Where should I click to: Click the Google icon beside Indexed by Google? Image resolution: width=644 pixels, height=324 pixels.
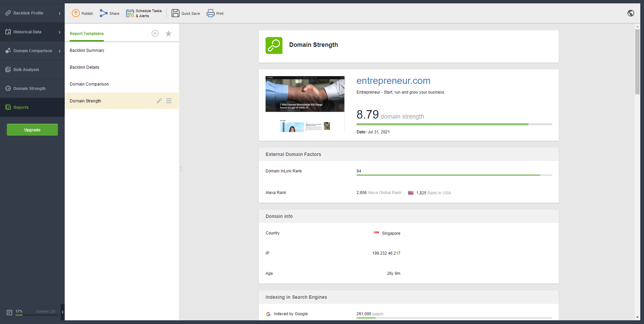(x=268, y=314)
